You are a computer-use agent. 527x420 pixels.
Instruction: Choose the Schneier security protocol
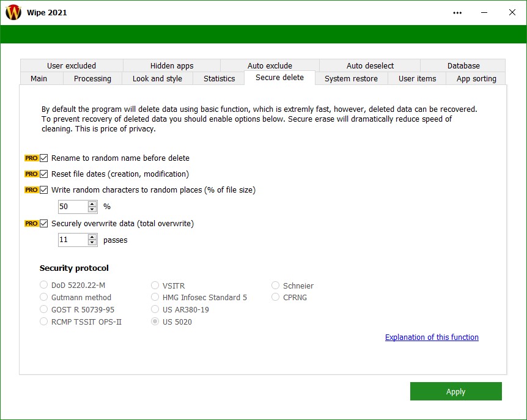click(276, 286)
